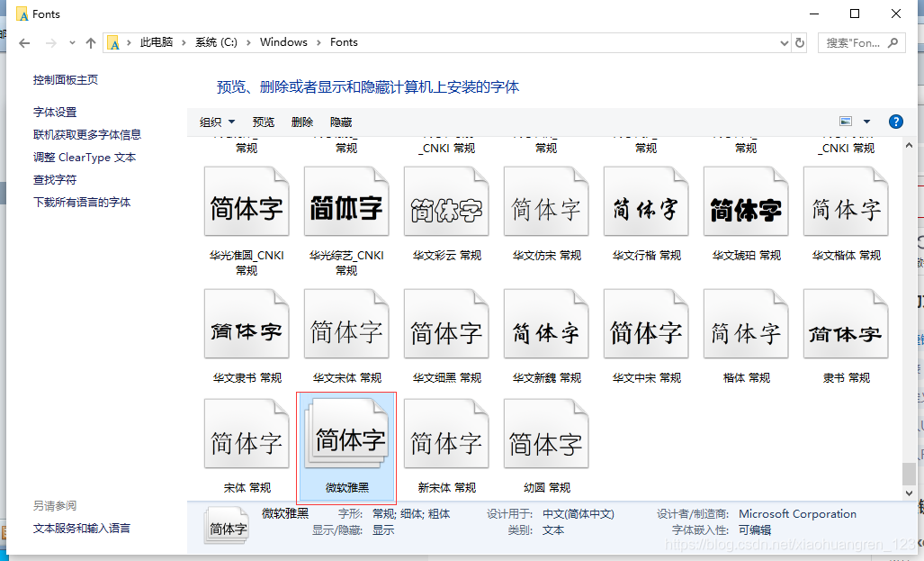This screenshot has width=924, height=561.
Task: Click 预览 in the toolbar
Action: 264,122
